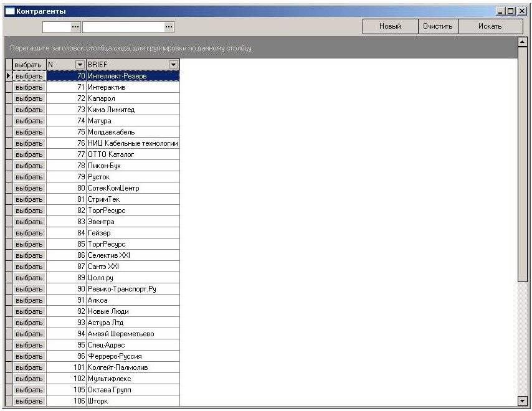The image size is (532, 411).
Task: Click выбрать for the Капарол row
Action: (x=29, y=98)
